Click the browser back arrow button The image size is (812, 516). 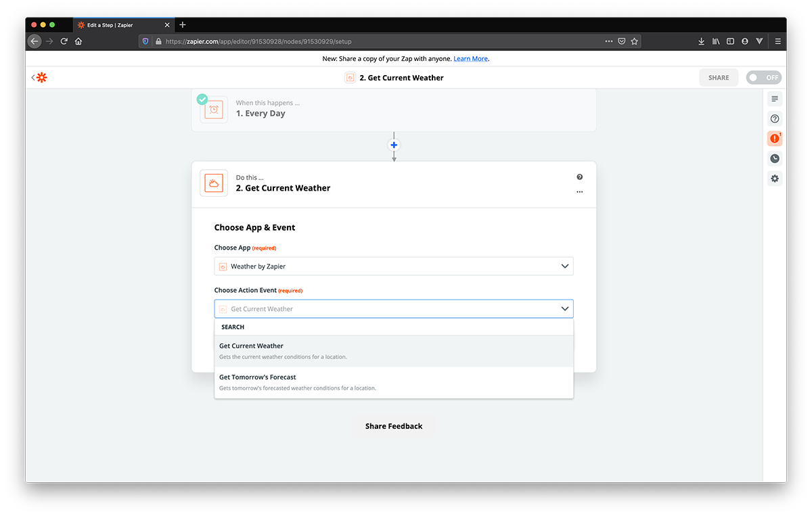tap(35, 41)
